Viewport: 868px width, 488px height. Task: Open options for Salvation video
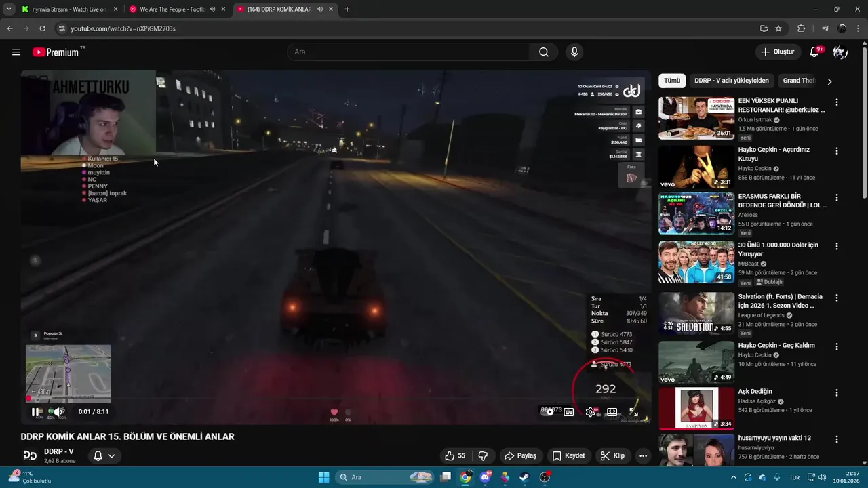837,298
